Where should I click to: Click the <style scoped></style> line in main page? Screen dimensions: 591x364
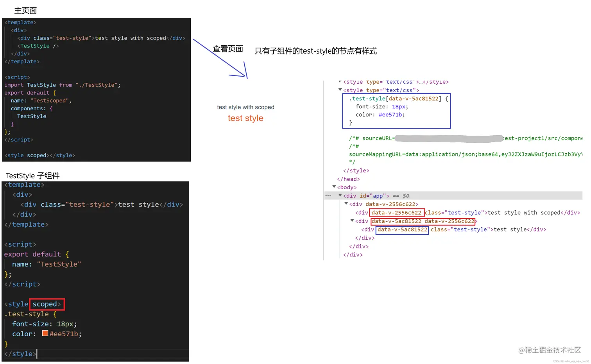(39, 155)
